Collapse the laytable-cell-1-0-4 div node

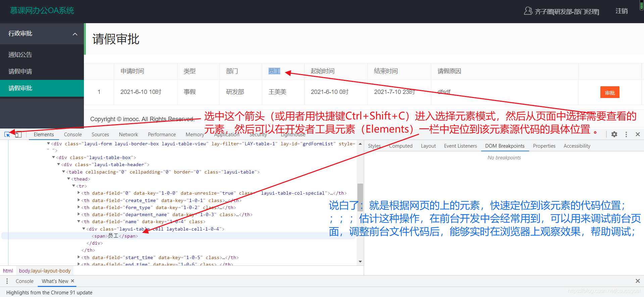click(84, 229)
